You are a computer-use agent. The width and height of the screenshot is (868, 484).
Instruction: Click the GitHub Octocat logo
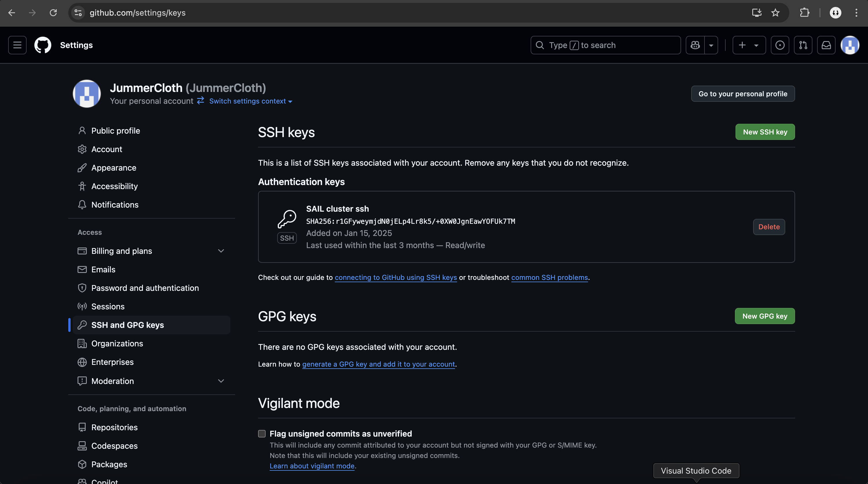[43, 45]
